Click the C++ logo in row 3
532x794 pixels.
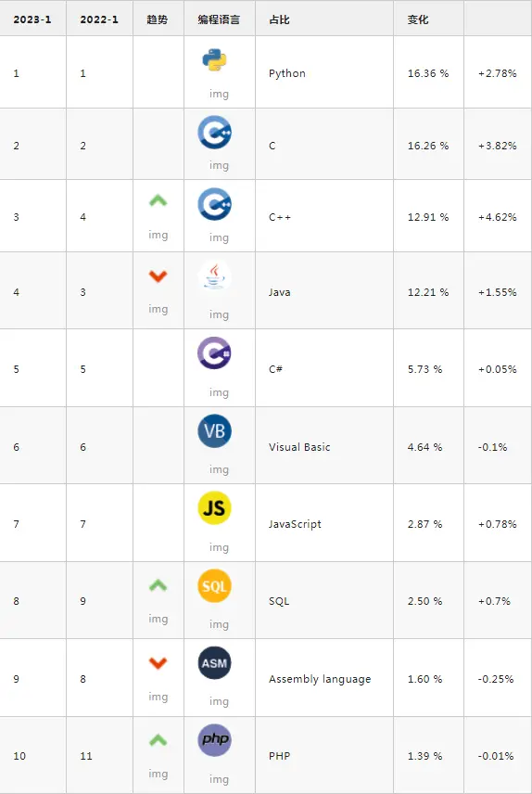215,204
